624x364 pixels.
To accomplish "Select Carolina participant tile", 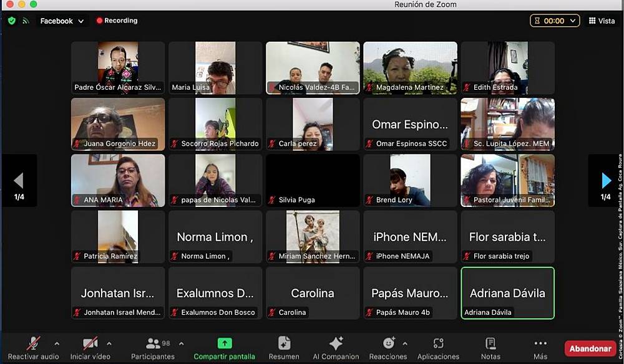I will point(313,293).
